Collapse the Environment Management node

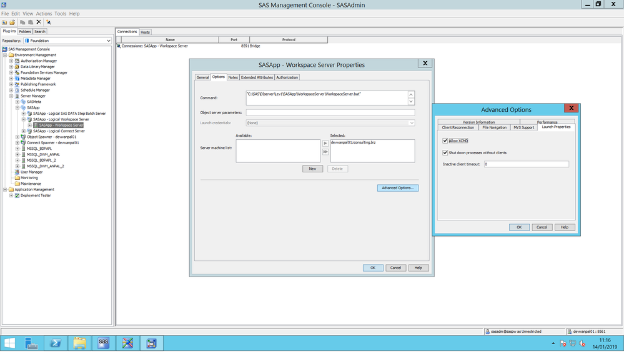5,56
